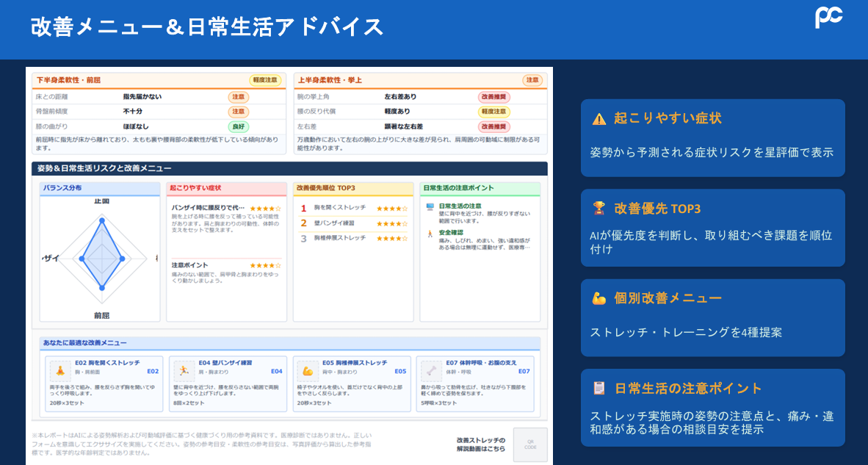Click the 良好 badge for 膝の曲がり
Image resolution: width=868 pixels, height=465 pixels.
tap(239, 127)
